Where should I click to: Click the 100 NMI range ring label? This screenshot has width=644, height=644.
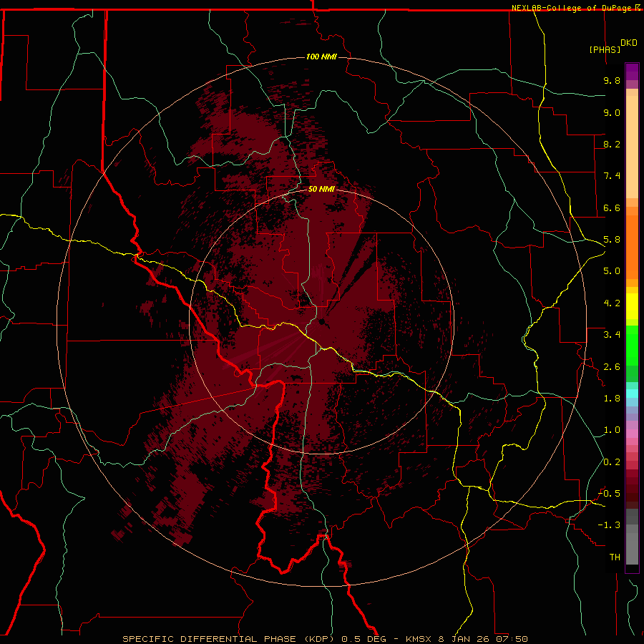(321, 57)
